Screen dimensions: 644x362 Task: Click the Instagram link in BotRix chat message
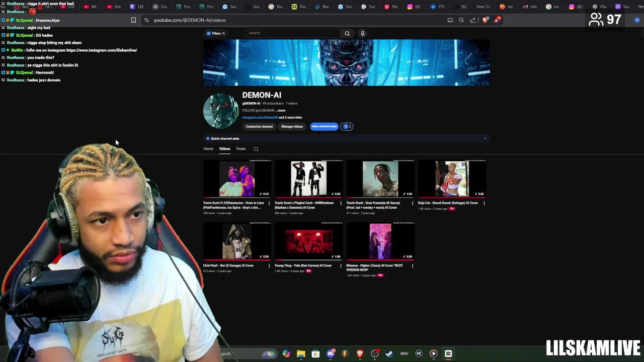(x=102, y=50)
